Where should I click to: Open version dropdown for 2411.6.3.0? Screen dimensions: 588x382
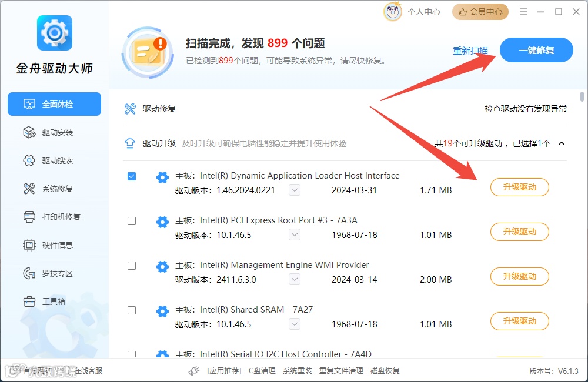click(295, 279)
